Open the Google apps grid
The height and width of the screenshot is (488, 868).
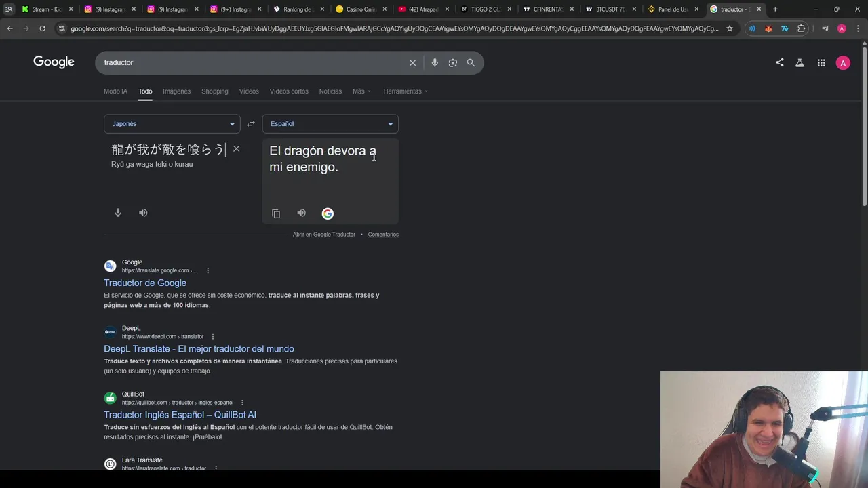pos(821,62)
